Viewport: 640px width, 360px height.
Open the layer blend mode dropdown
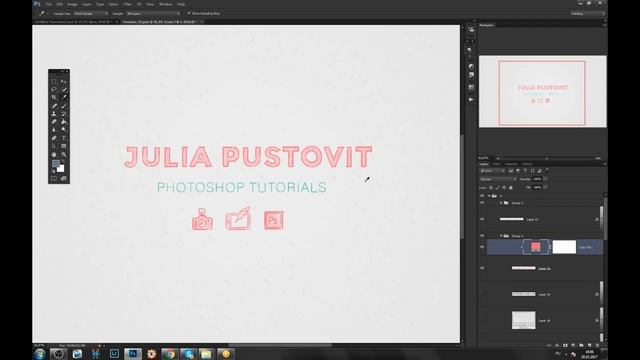498,179
